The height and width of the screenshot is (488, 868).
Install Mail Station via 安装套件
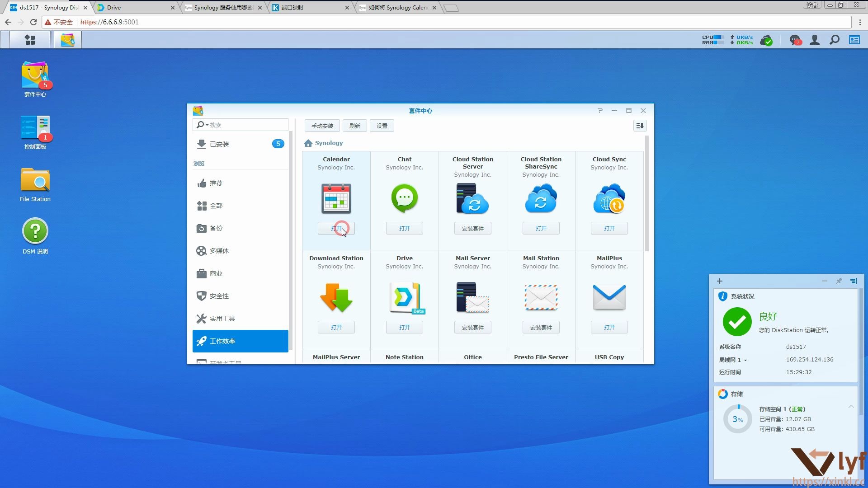541,328
